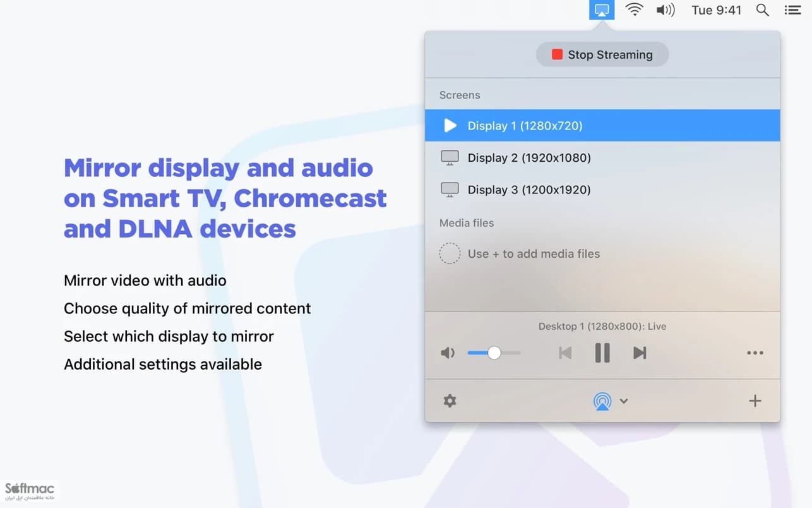Open the three-dot more options menu
This screenshot has width=812, height=508.
click(x=755, y=353)
